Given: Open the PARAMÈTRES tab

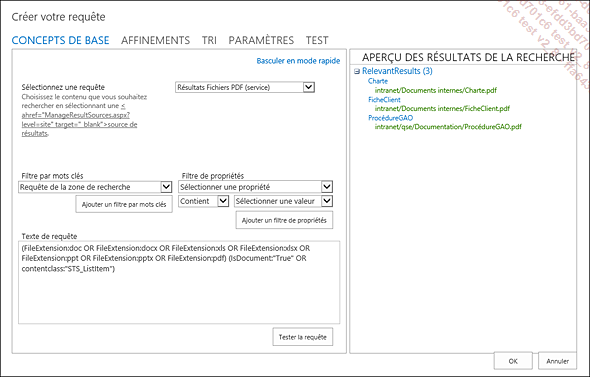Looking at the screenshot, I should 261,40.
